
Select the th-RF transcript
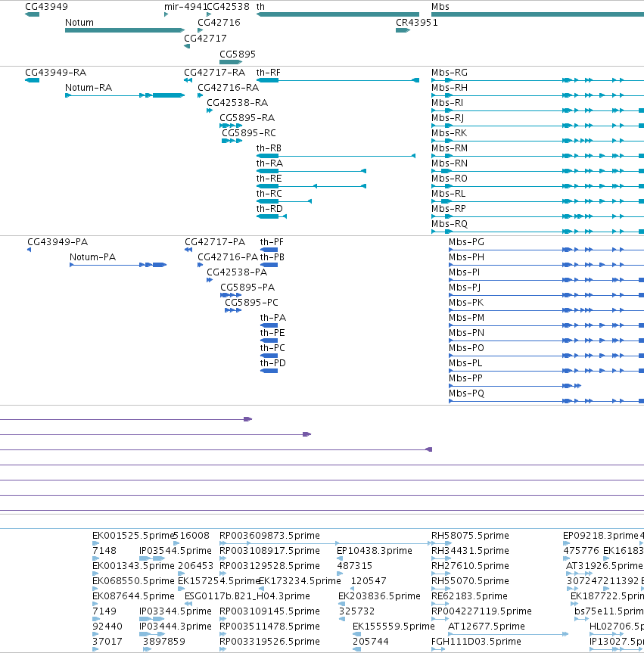(x=338, y=80)
